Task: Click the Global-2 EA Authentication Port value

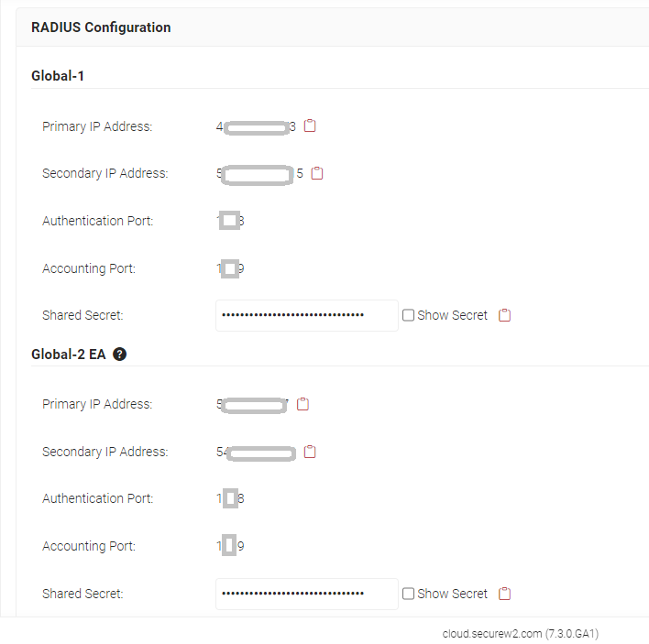Action: tap(230, 498)
